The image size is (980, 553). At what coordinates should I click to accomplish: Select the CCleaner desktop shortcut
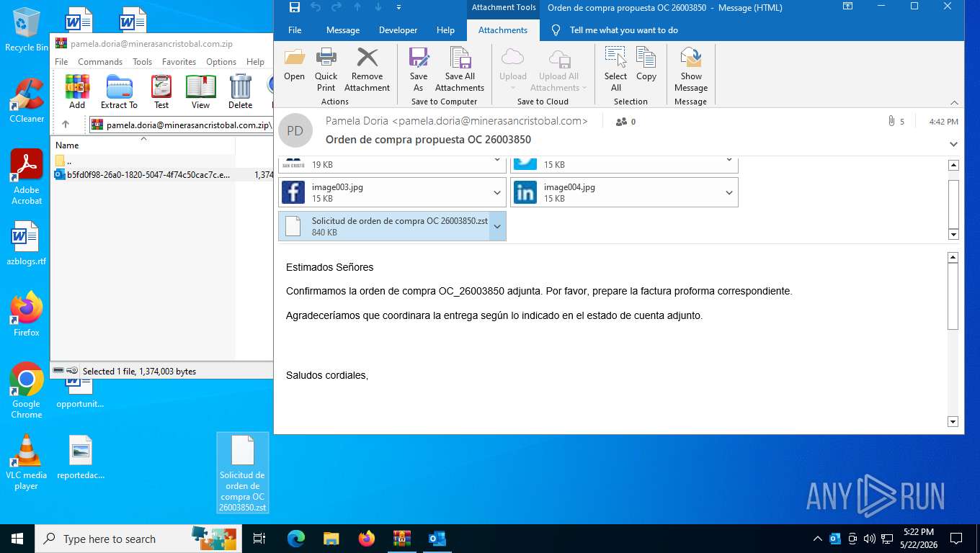(27, 100)
